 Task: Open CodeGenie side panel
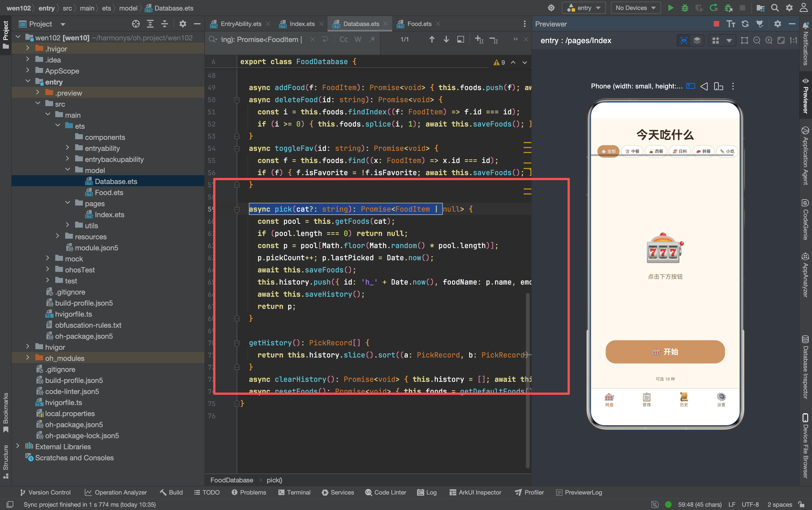tap(806, 219)
